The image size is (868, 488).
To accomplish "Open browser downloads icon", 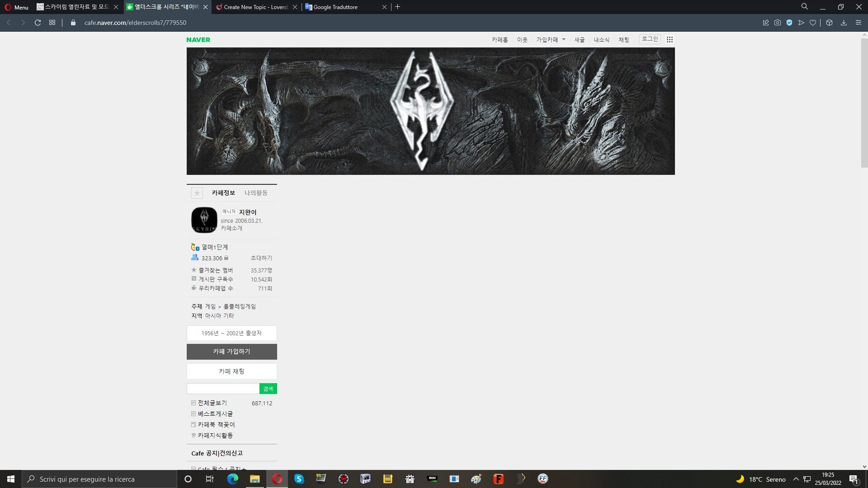I will [844, 23].
